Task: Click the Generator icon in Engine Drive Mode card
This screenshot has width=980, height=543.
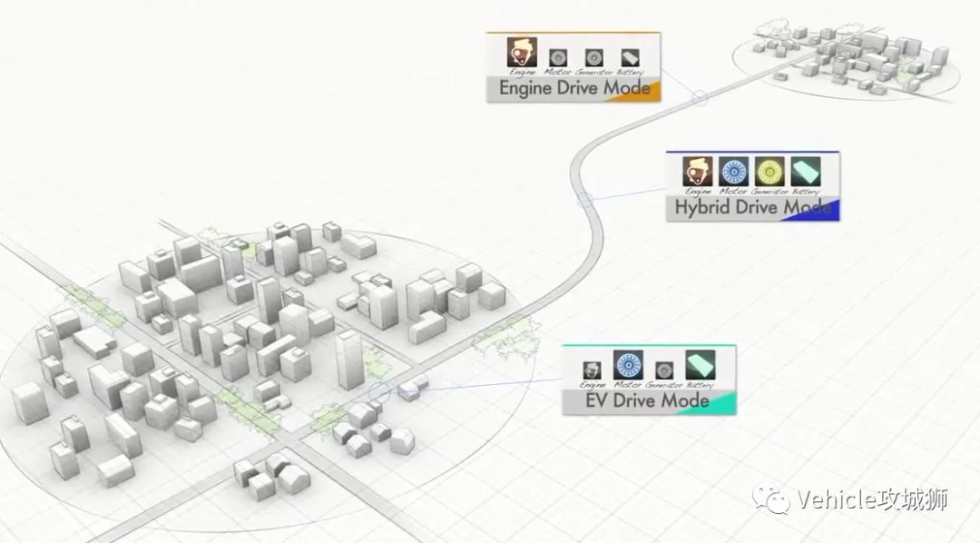Action: pos(593,58)
